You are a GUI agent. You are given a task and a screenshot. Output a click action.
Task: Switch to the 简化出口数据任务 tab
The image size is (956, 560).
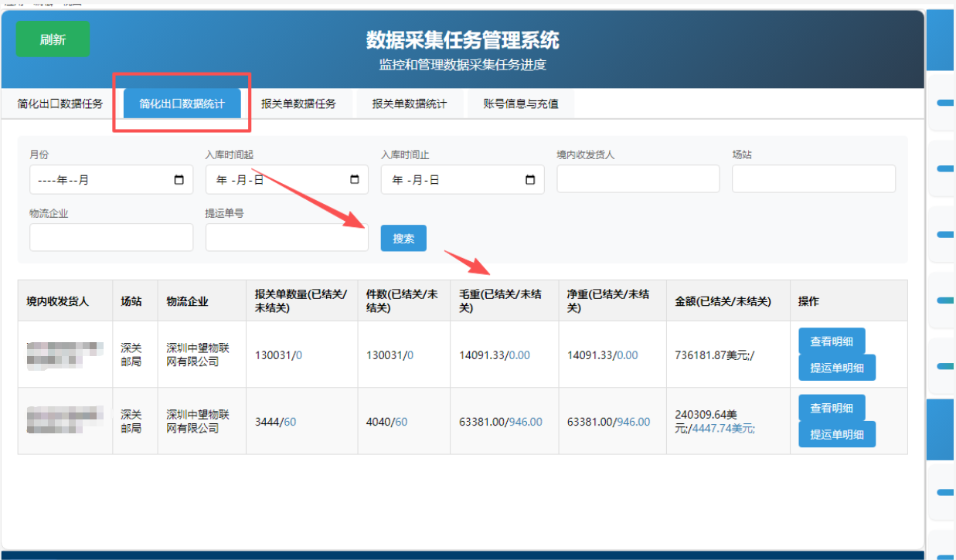[60, 104]
